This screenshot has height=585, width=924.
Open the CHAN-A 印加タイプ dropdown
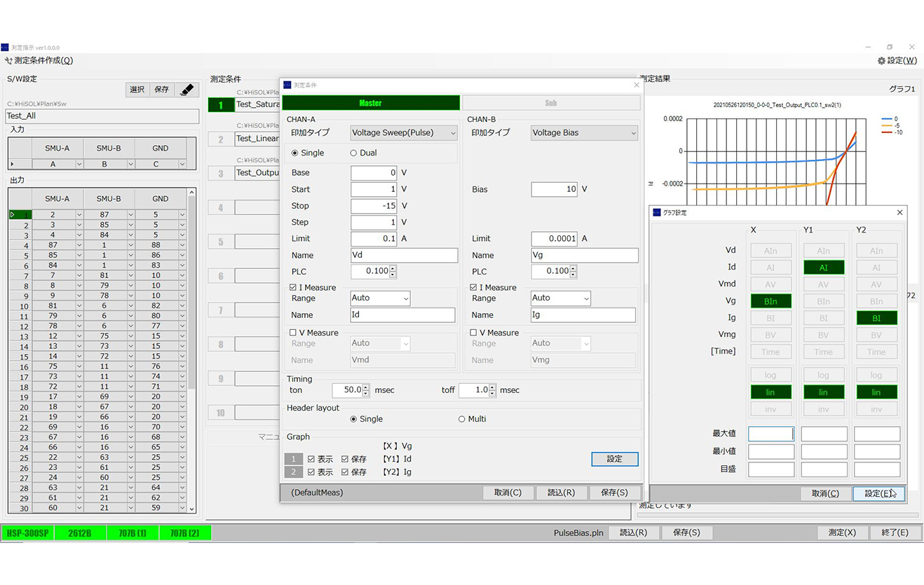point(404,132)
